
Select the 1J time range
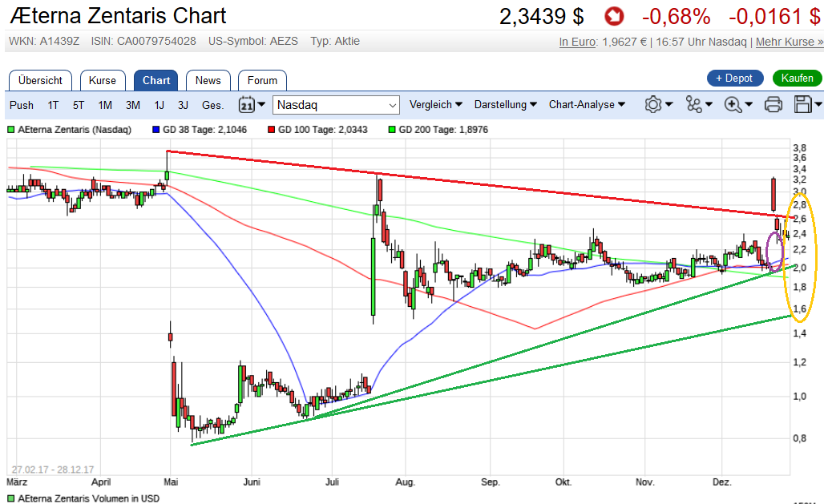tap(160, 105)
